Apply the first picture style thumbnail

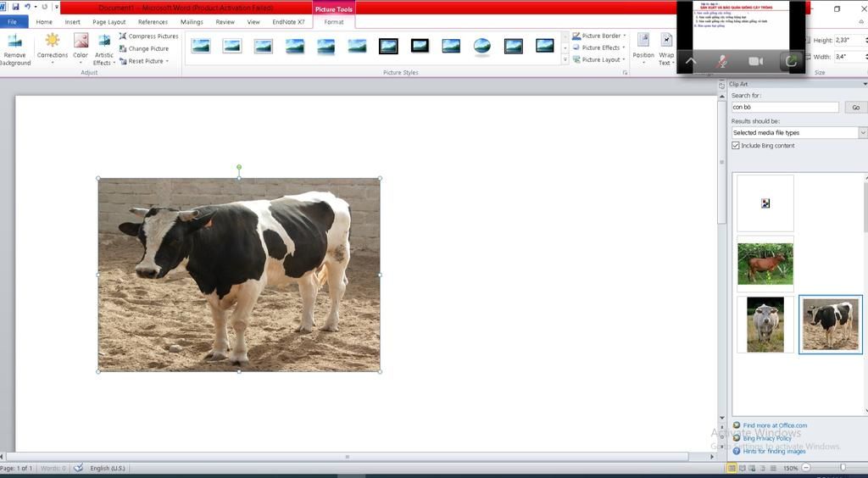pyautogui.click(x=200, y=46)
